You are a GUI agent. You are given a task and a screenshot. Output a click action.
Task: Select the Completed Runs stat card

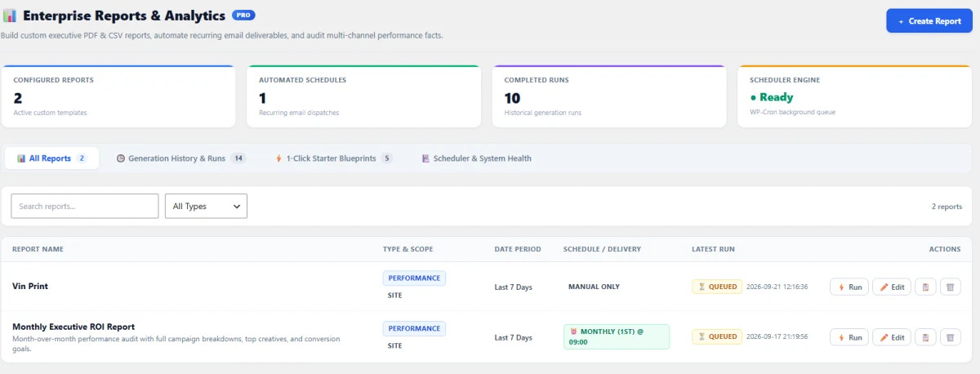609,96
